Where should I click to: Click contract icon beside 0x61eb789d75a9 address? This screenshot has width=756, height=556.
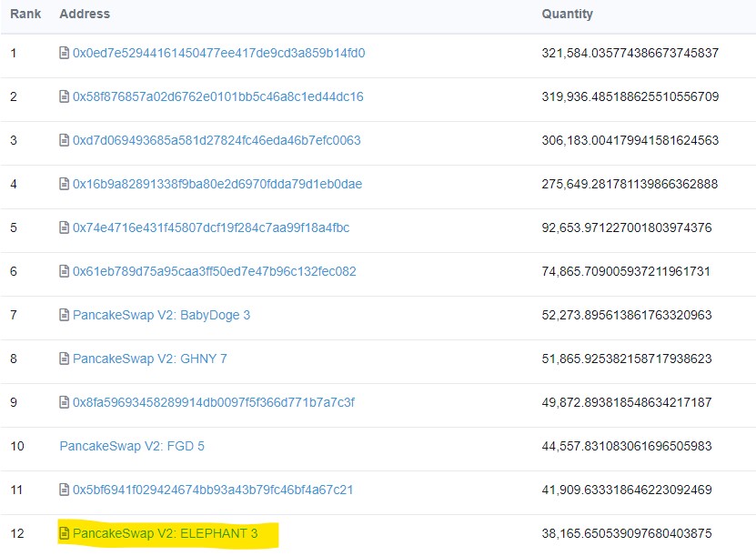[64, 271]
